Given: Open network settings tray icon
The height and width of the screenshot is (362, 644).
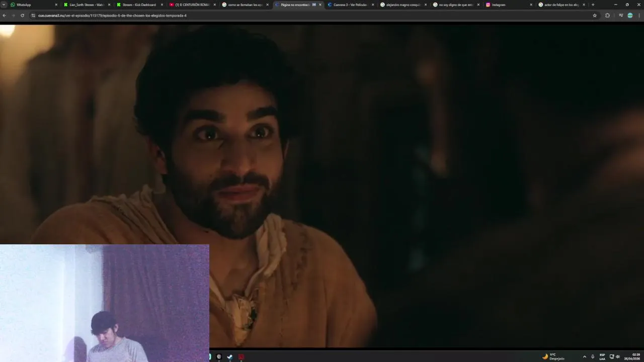Looking at the screenshot, I should coord(612,356).
